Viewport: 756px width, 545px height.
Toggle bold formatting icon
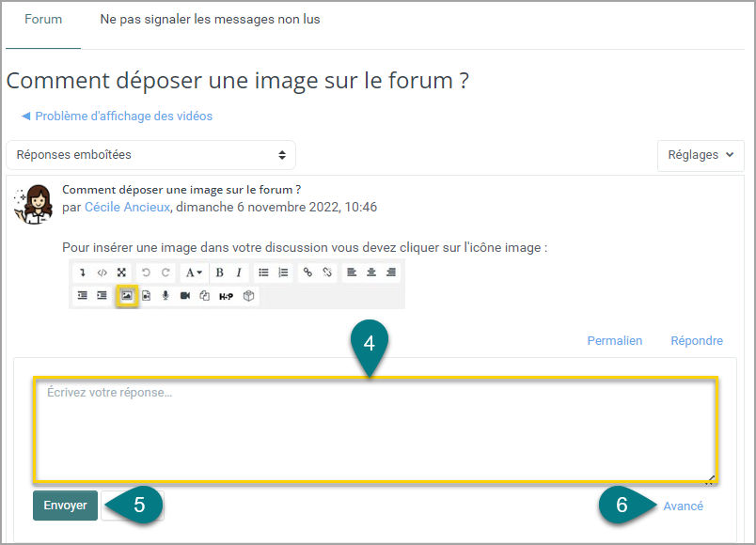tap(219, 272)
